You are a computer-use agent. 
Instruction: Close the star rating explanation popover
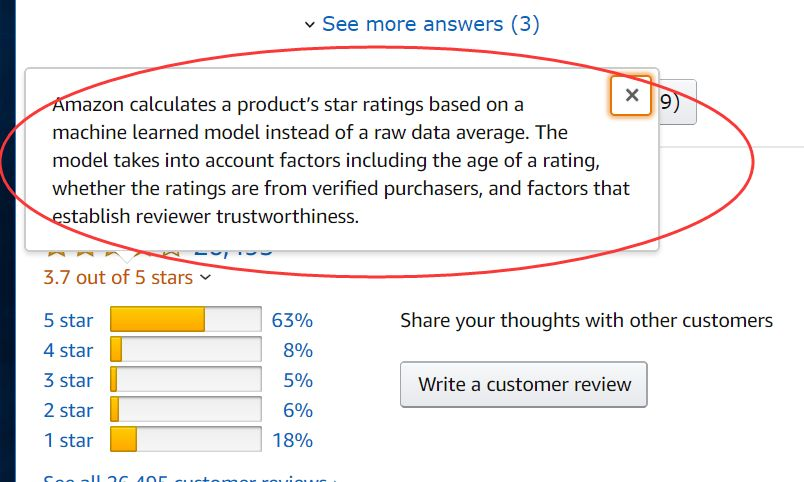[631, 95]
